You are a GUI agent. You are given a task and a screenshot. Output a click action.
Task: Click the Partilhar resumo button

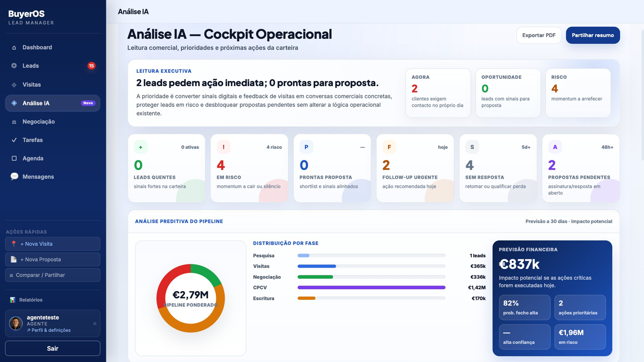coord(592,35)
